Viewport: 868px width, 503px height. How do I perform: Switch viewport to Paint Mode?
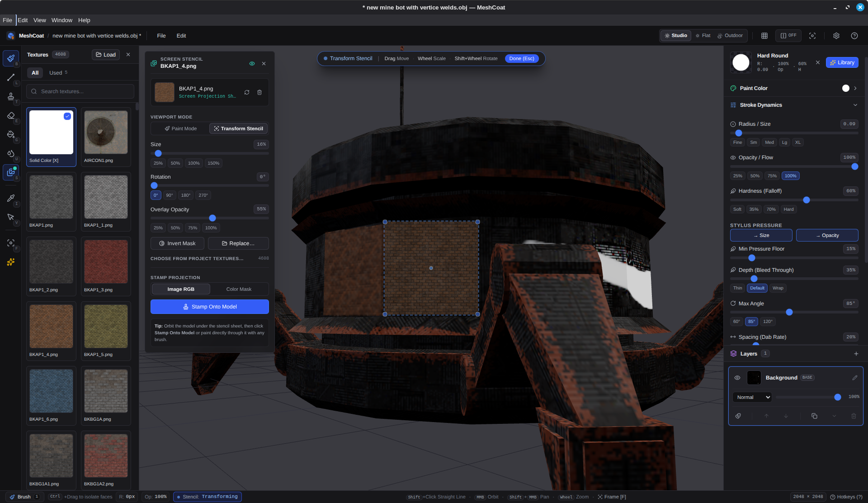(x=180, y=128)
